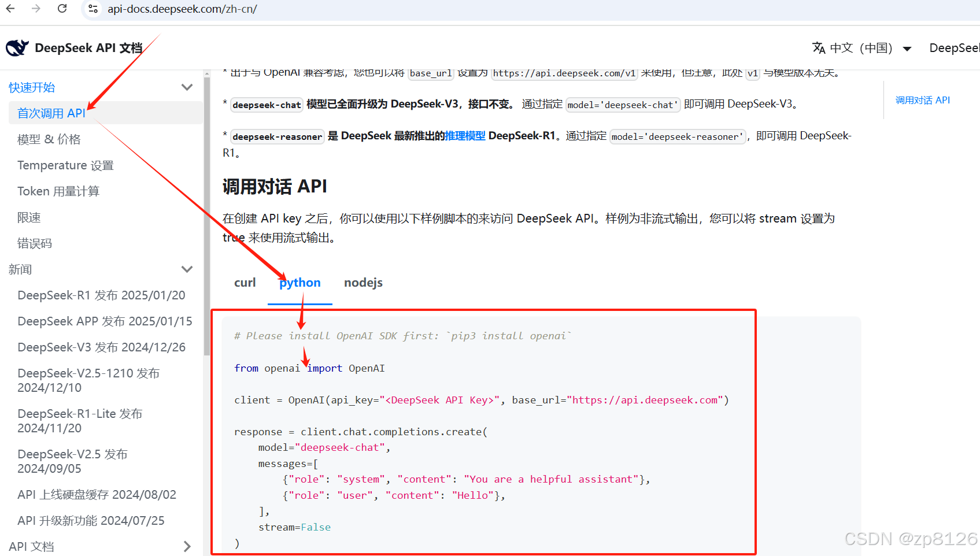Screen dimensions: 980x556
Task: Open 模型 & 价格 page
Action: pyautogui.click(x=49, y=139)
